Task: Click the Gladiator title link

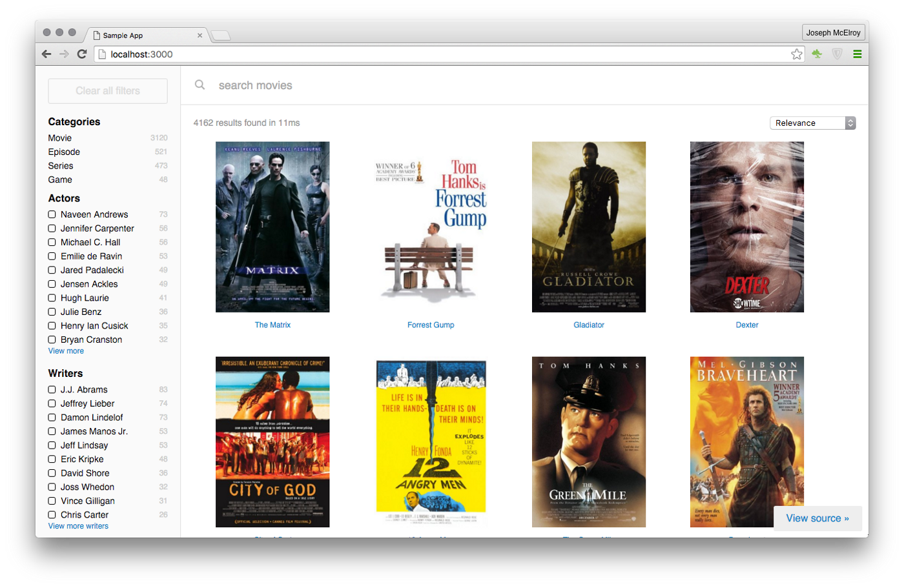Action: pos(589,325)
